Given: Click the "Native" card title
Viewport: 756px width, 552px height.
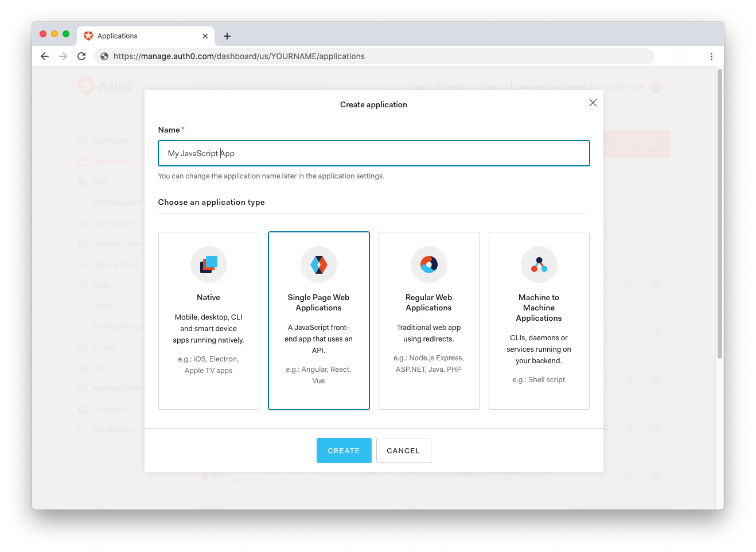Looking at the screenshot, I should point(209,297).
